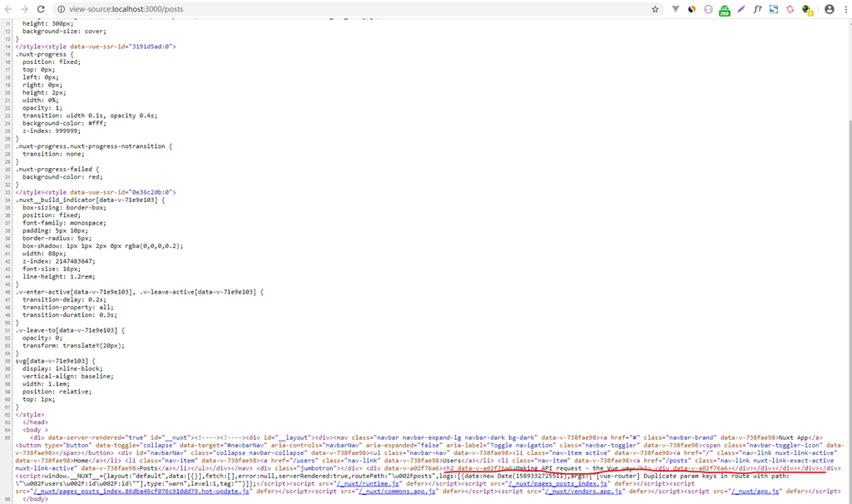Screen dimensions: 852x504
Task: Open the Chrome three-dot menu
Action: point(845,9)
